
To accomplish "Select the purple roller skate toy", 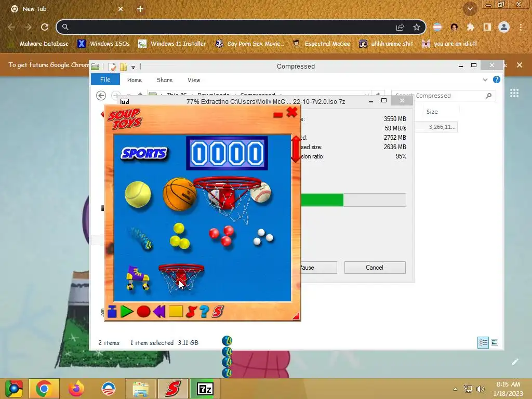I will point(137,278).
